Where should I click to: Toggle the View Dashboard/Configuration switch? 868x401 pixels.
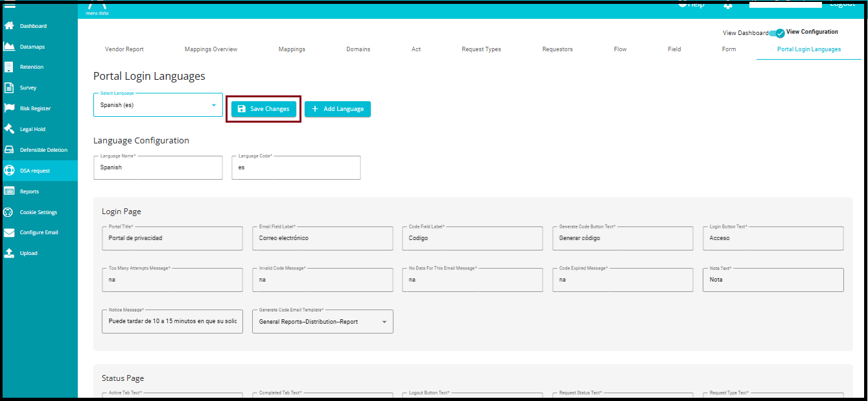tap(777, 32)
